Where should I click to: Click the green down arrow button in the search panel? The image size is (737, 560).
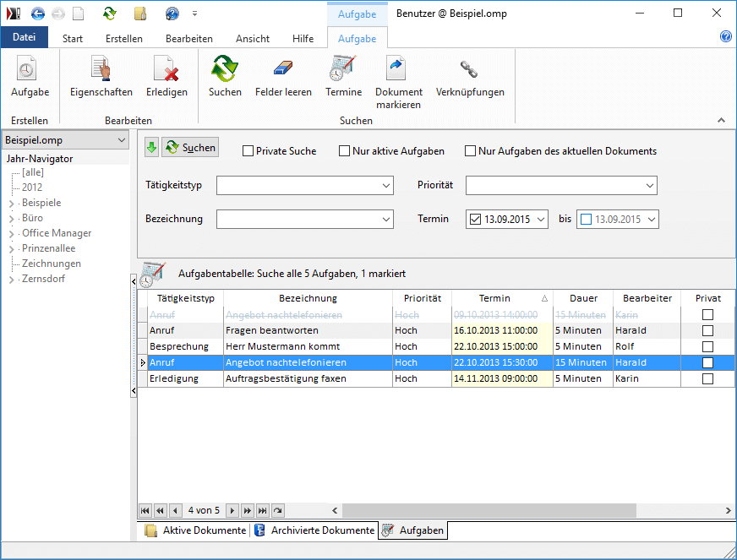[x=151, y=148]
